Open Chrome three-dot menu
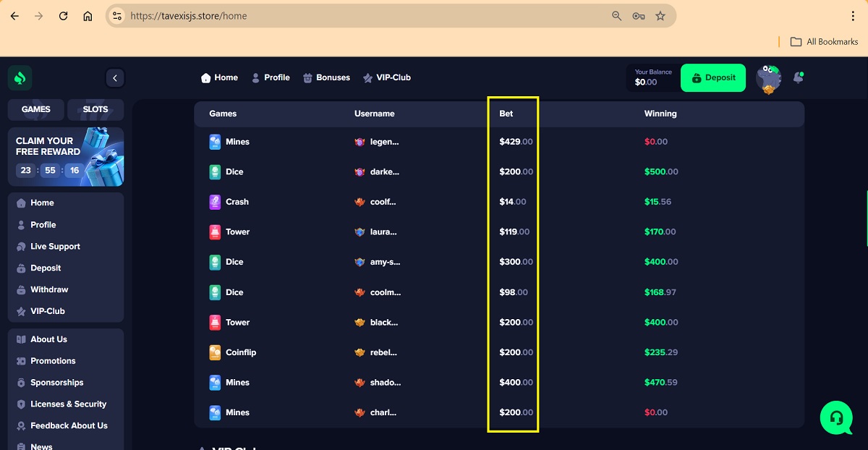The width and height of the screenshot is (868, 450). (853, 16)
